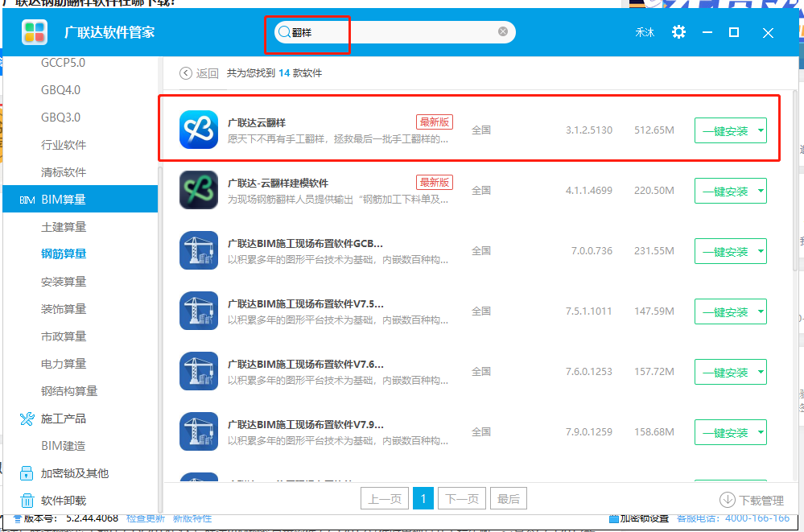Open install dropdown for V7.5 现场布置软件
This screenshot has height=532, width=804.
(x=761, y=311)
